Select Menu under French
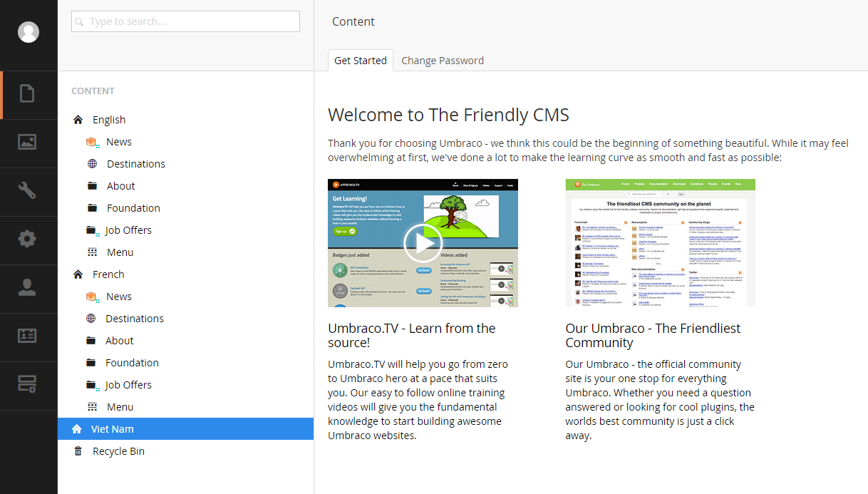 coord(120,407)
